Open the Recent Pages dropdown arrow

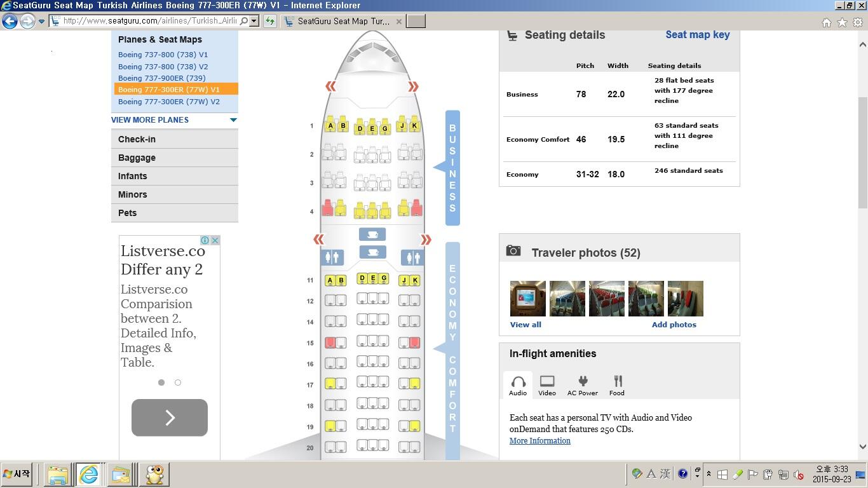coord(42,22)
